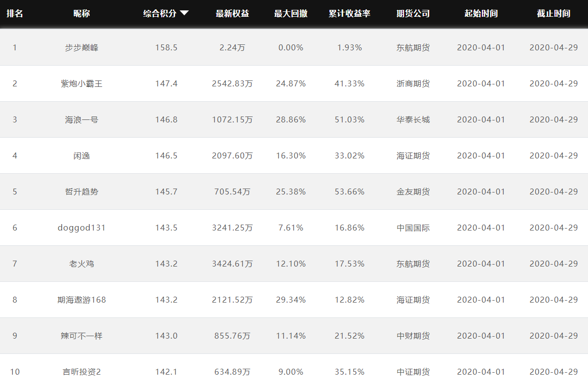Click 浙商期货 company in row two
The width and height of the screenshot is (588, 387).
coord(413,84)
